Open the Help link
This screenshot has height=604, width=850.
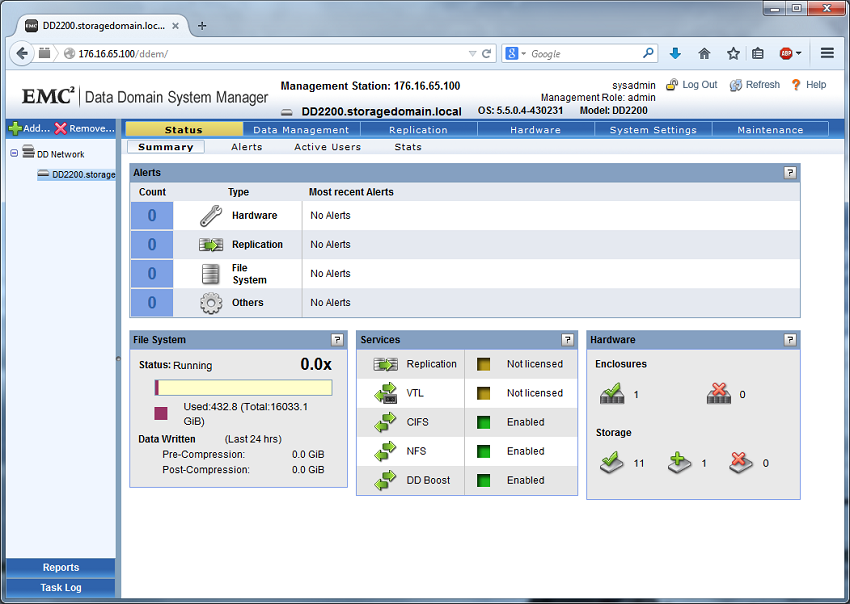[x=808, y=85]
